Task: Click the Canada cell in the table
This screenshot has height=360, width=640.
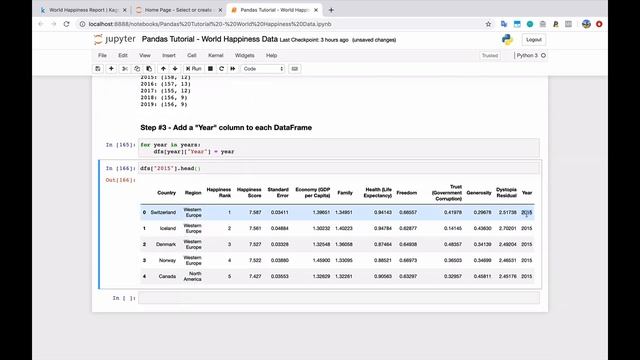Action: [167, 276]
